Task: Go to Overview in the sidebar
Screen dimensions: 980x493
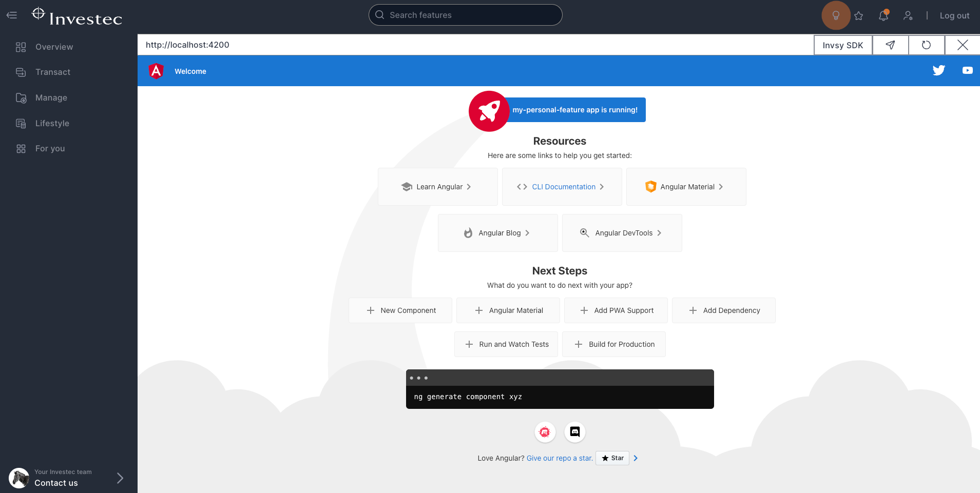Action: (54, 47)
